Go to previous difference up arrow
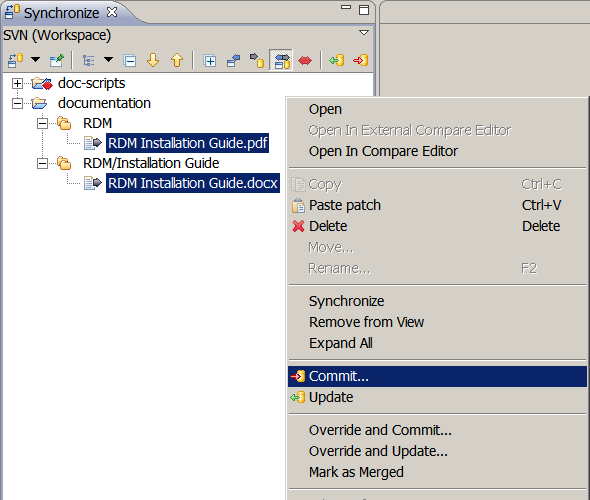 point(177,60)
